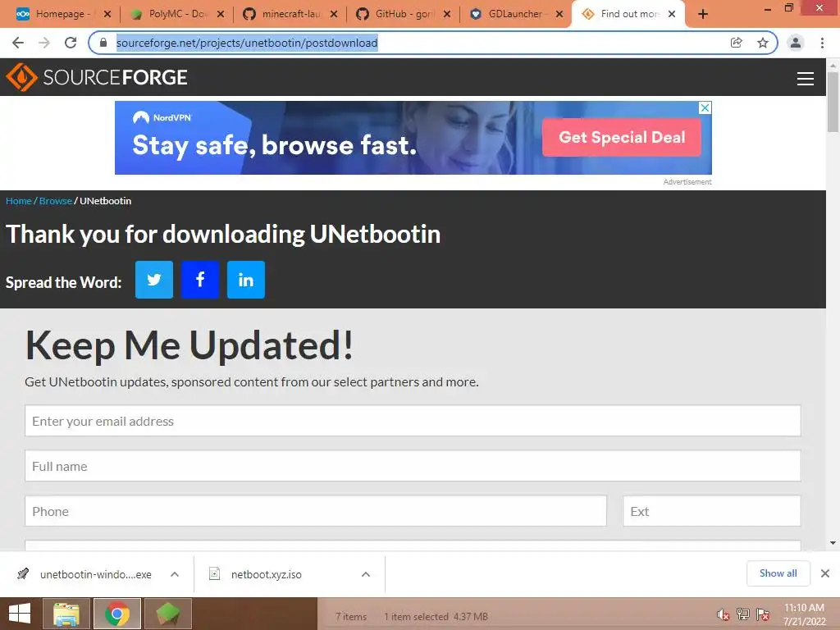Go back to the previous page
Image resolution: width=840 pixels, height=630 pixels.
tap(18, 43)
